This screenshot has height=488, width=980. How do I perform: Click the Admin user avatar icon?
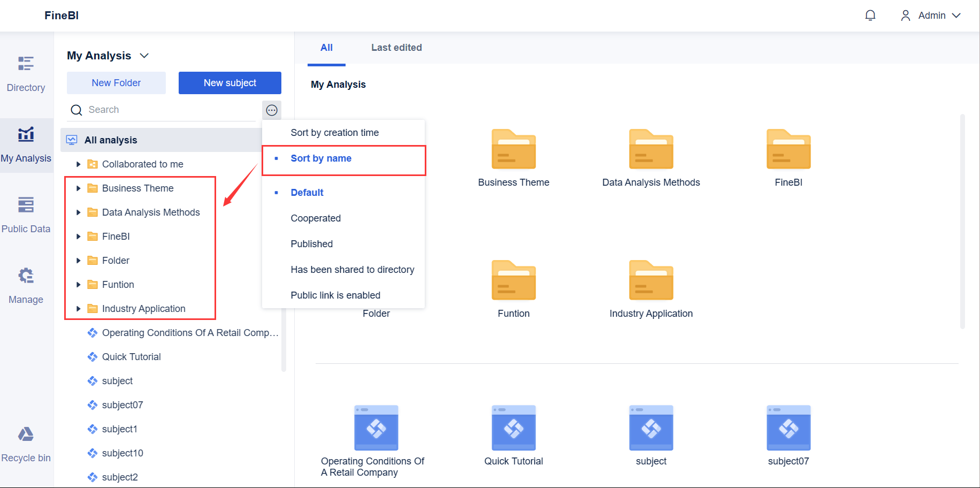[905, 16]
